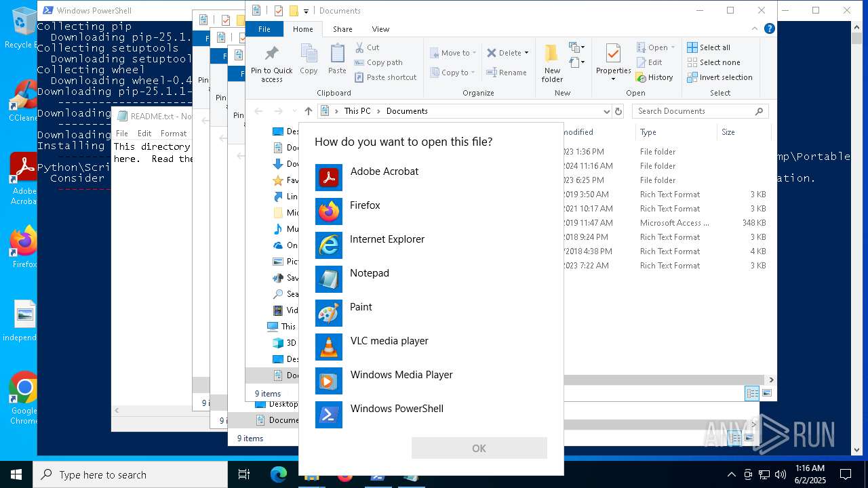This screenshot has width=868, height=488.
Task: Click Select none in the ribbon
Action: click(x=713, y=62)
